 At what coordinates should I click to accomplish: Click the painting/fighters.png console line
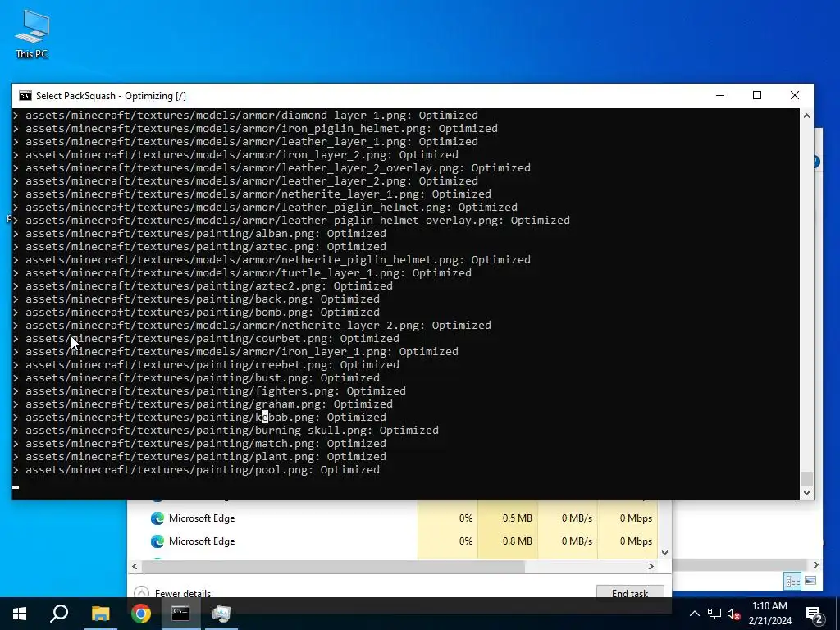[x=209, y=391]
